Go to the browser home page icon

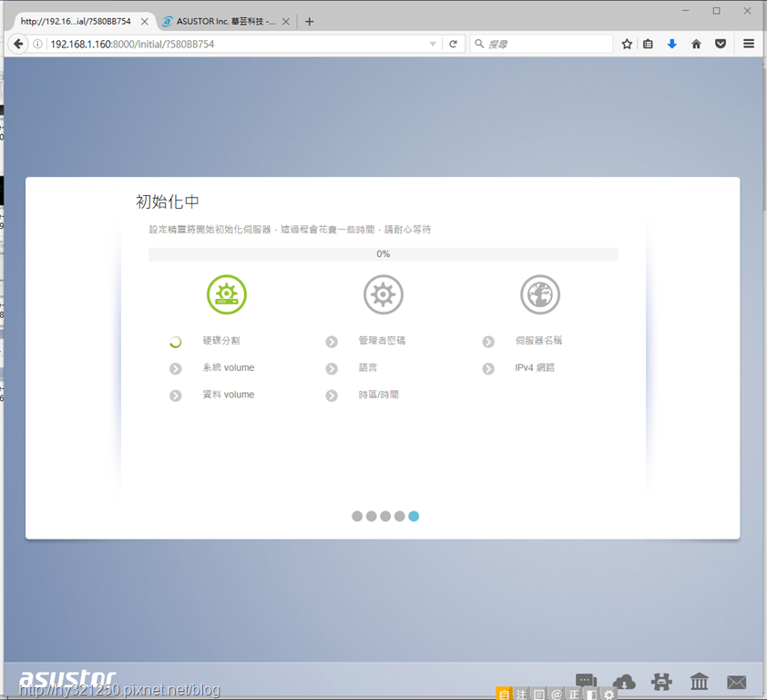click(696, 44)
